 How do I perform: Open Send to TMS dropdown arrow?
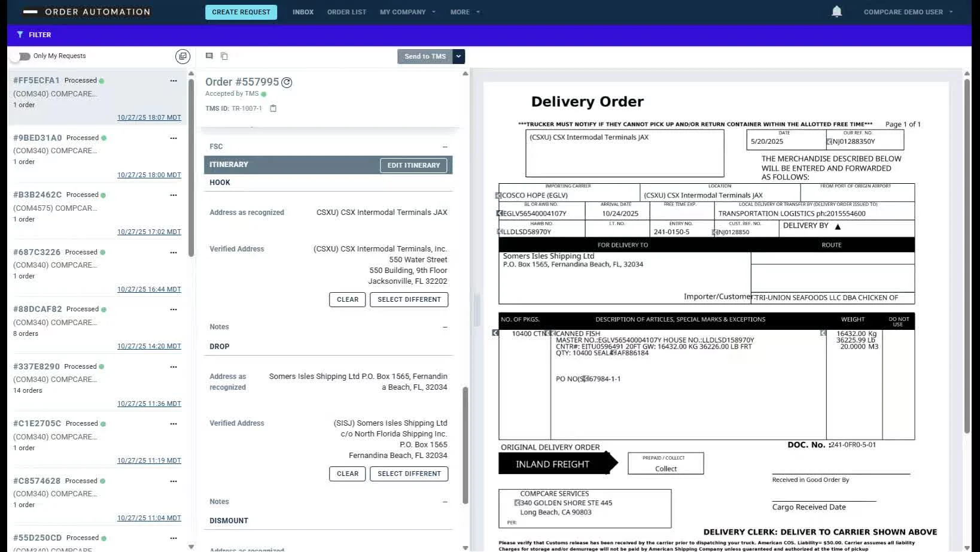(459, 56)
